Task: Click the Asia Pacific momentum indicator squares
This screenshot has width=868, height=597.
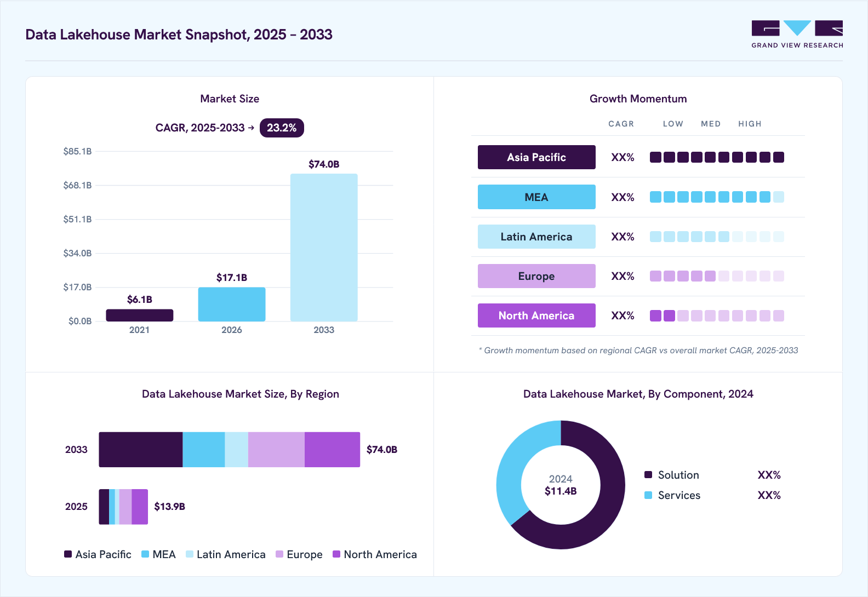Action: (x=717, y=157)
